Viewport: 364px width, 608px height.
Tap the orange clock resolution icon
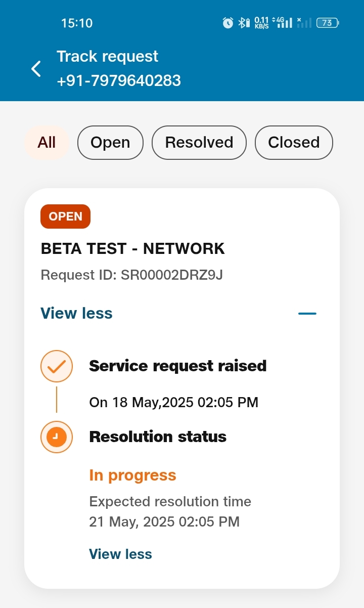(57, 437)
